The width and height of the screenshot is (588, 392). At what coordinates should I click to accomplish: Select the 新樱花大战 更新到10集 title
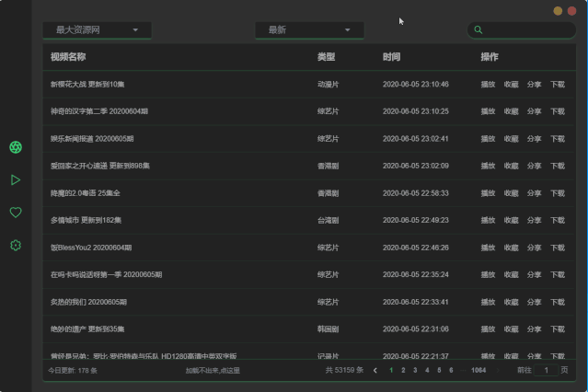[x=87, y=85]
